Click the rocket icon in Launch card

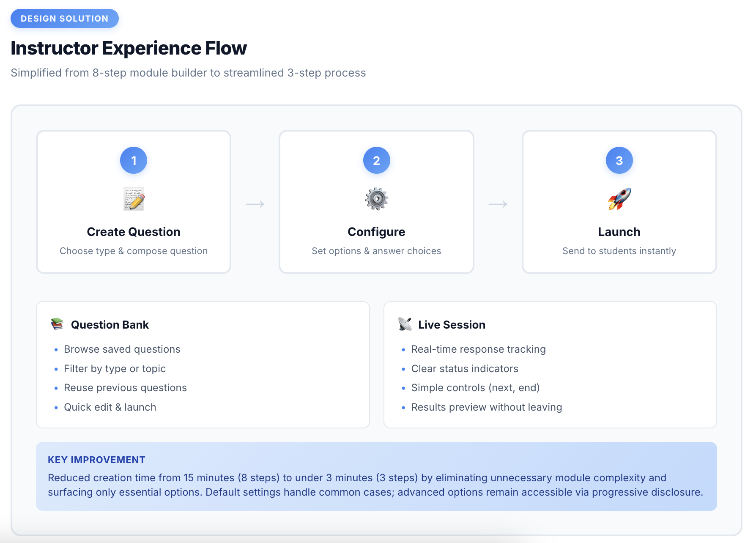click(x=619, y=199)
